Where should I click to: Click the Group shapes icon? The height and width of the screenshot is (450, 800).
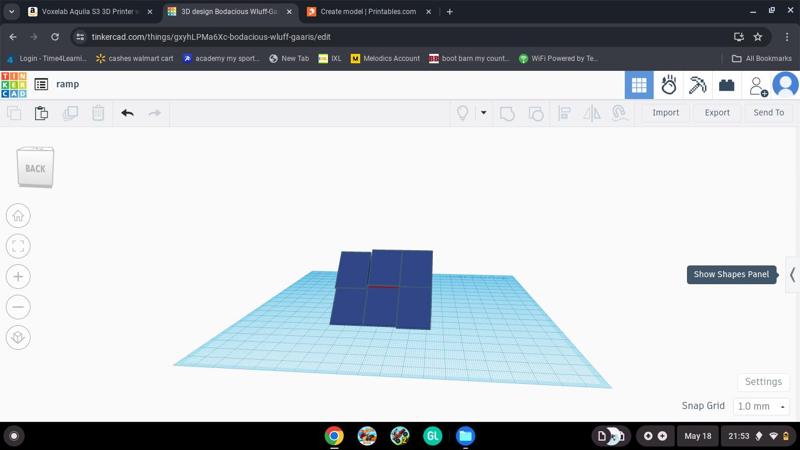tap(507, 113)
